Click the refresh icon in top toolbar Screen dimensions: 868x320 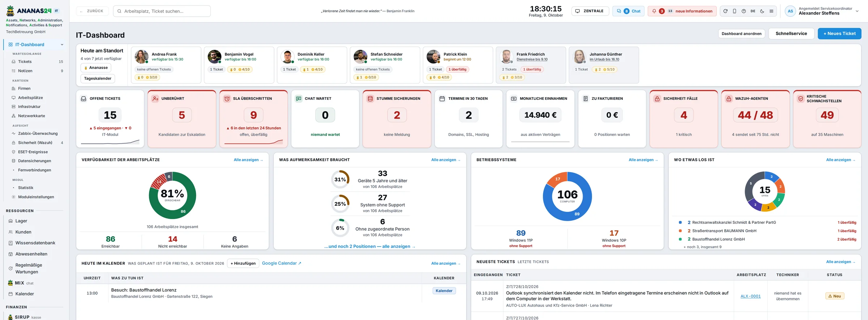pos(725,11)
